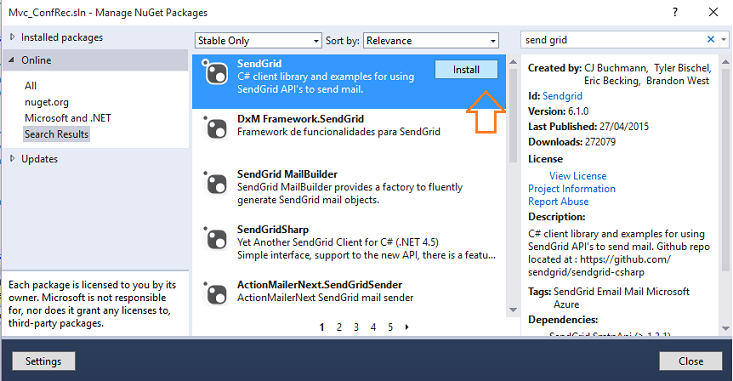Go to results page 5
The image size is (733, 381).
(390, 327)
